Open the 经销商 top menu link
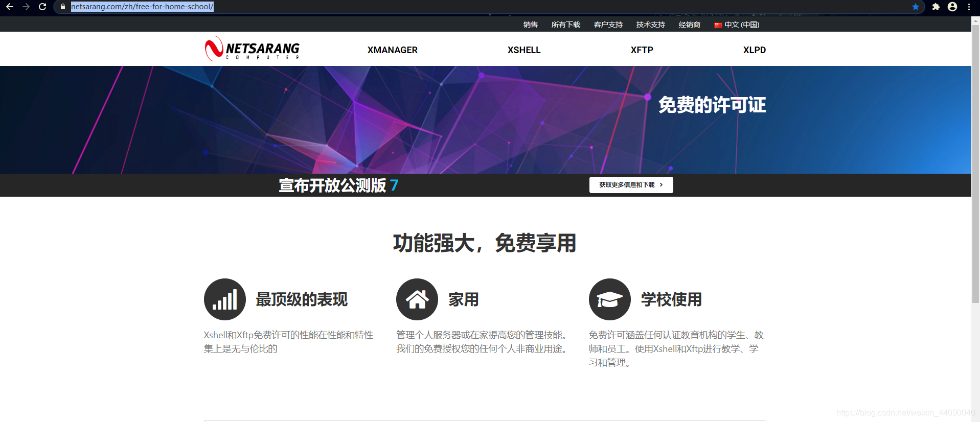Image resolution: width=980 pixels, height=422 pixels. point(690,25)
